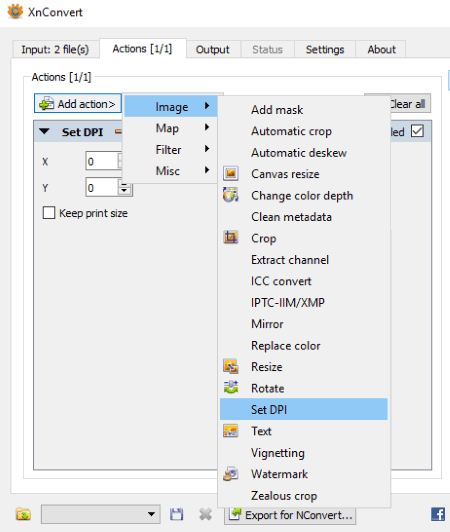Select Mirror menu entry
The image size is (450, 532).
pos(304,324)
